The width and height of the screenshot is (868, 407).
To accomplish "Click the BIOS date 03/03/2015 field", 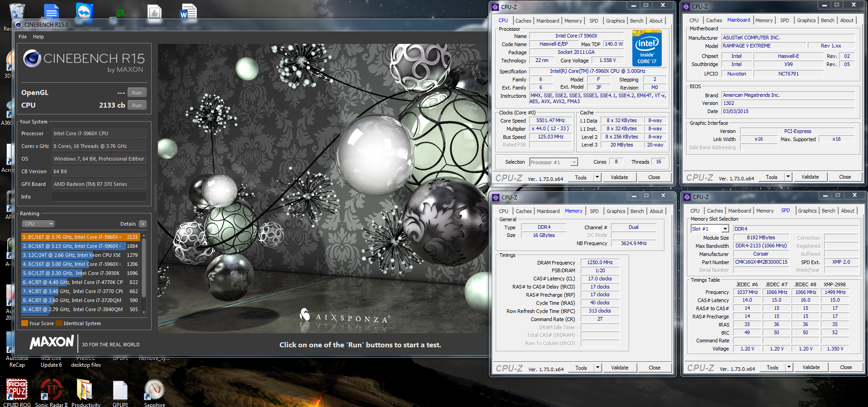I will pyautogui.click(x=788, y=111).
